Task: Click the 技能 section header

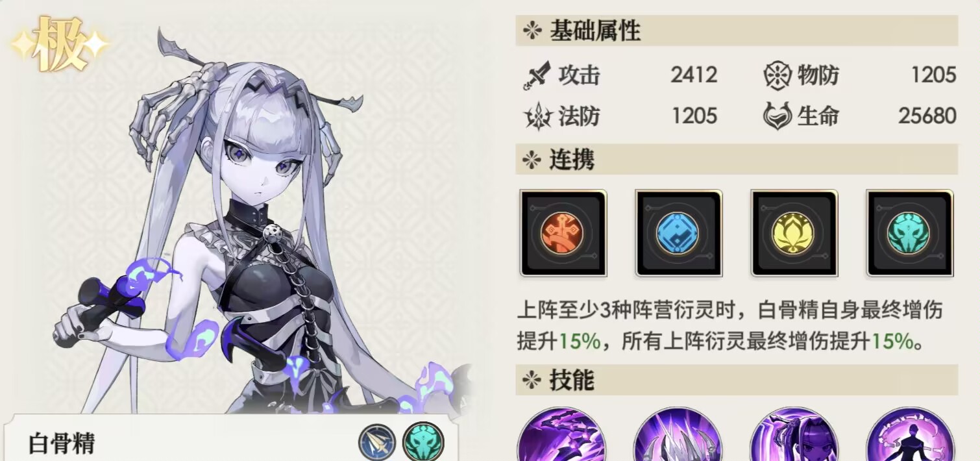Action: pyautogui.click(x=737, y=380)
